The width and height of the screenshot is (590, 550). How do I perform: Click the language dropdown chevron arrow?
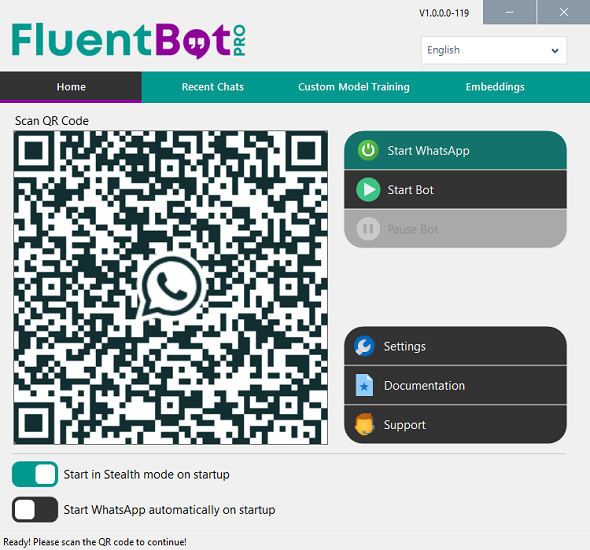(x=555, y=51)
